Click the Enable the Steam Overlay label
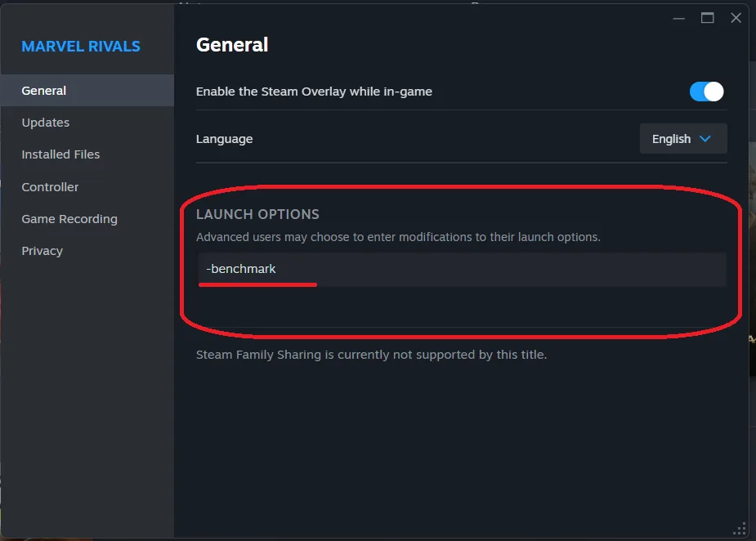The image size is (756, 541). (x=314, y=92)
